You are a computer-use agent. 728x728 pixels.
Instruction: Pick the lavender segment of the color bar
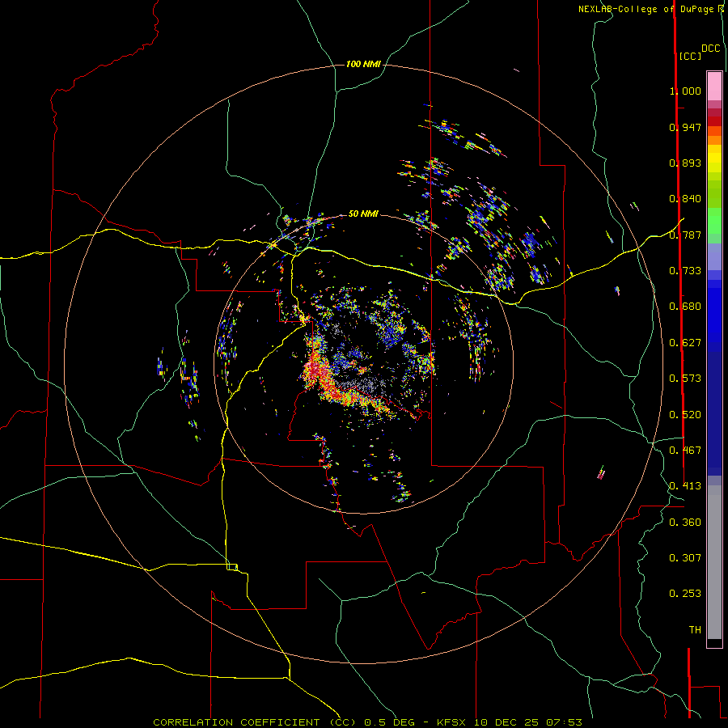[x=714, y=256]
